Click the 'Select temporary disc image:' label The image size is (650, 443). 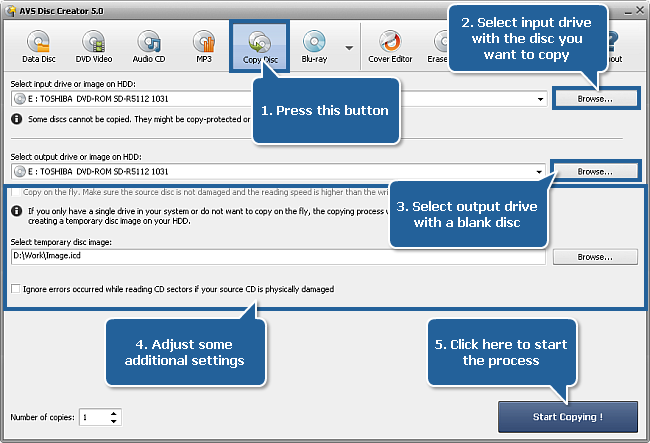point(61,242)
